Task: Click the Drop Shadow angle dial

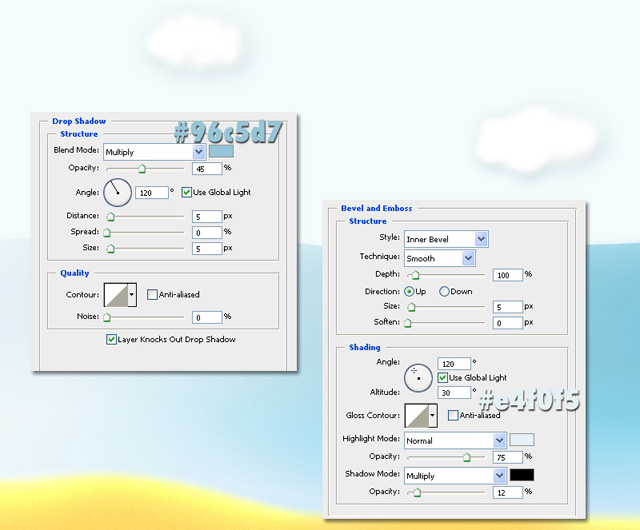Action: pyautogui.click(x=118, y=192)
